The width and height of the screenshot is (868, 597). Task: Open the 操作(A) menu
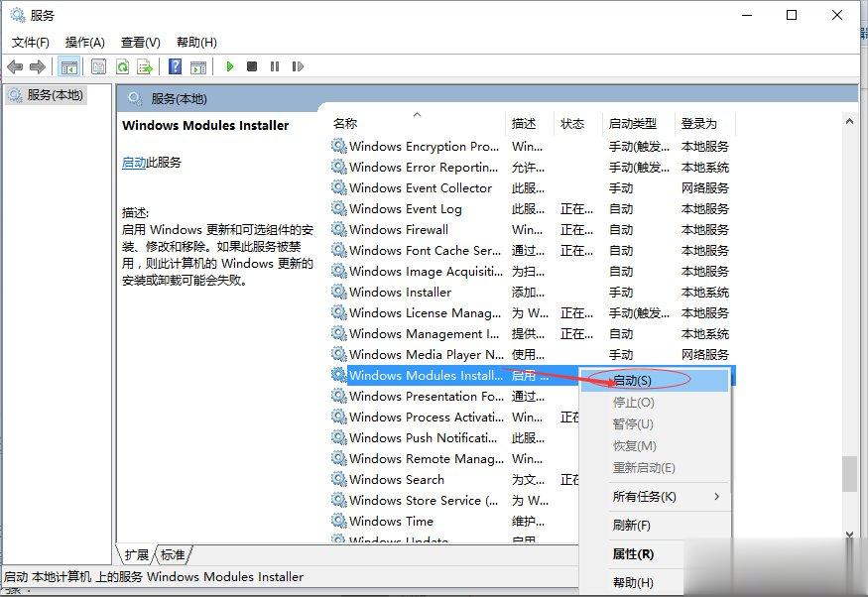coord(84,42)
